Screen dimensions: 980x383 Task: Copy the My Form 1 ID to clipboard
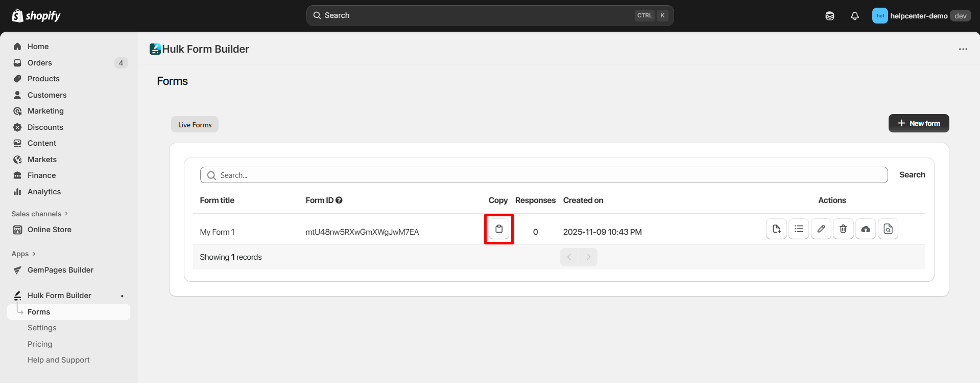(499, 229)
